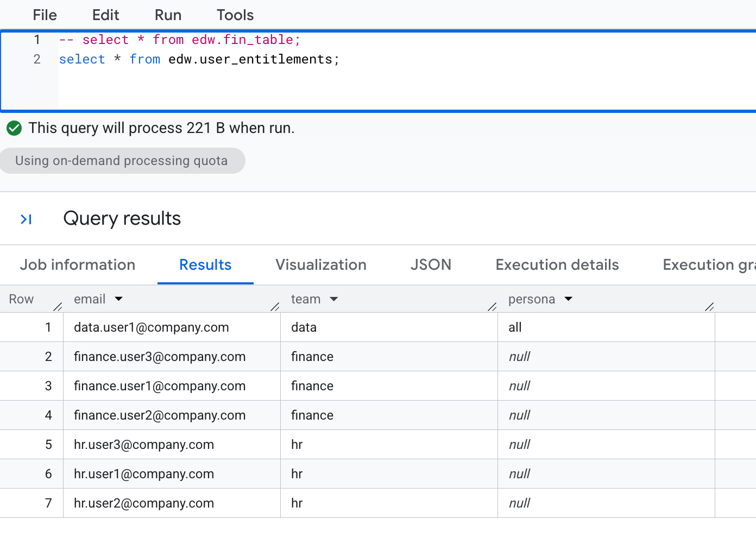This screenshot has height=545, width=756.
Task: Click the commented fin_table query line
Action: 180,40
